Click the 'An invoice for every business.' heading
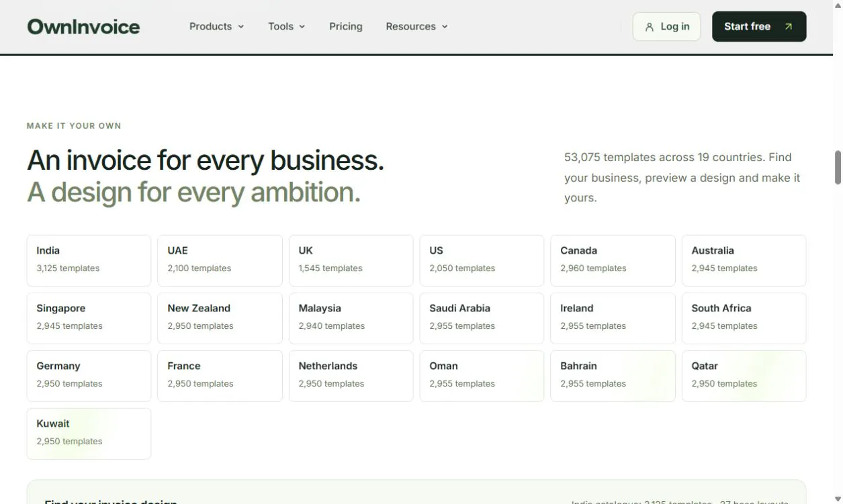Image resolution: width=843 pixels, height=504 pixels. 206,160
